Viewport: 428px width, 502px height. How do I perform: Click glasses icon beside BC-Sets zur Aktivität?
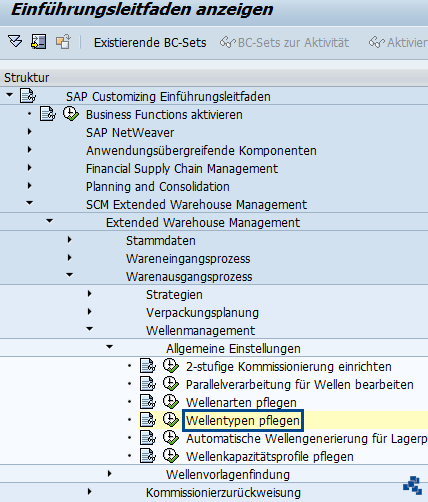(228, 43)
